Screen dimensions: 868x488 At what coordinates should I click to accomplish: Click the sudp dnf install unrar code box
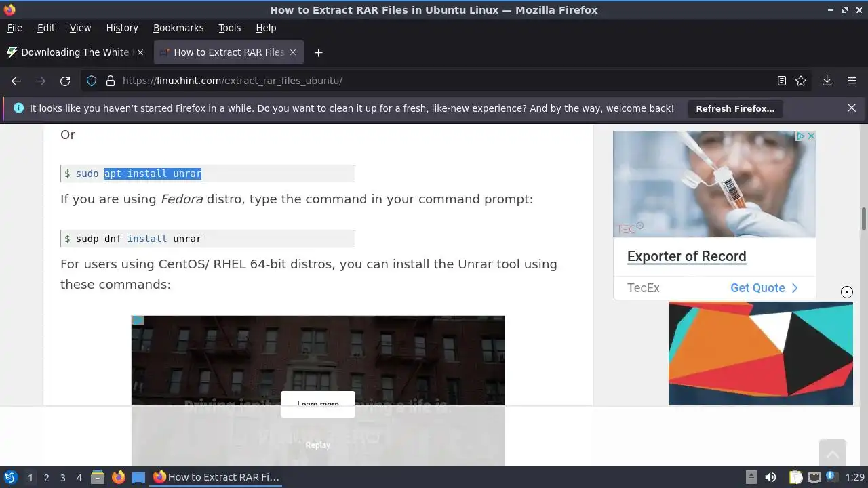208,239
